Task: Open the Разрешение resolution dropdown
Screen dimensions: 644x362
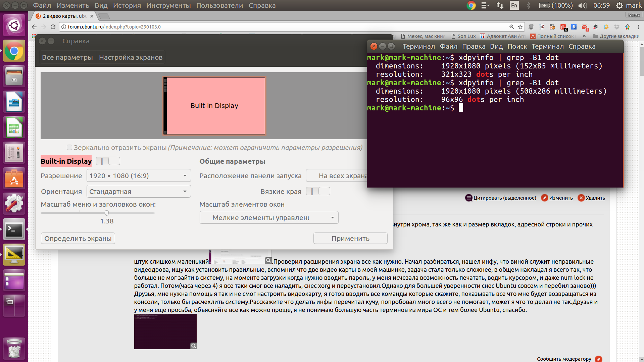Action: [x=139, y=175]
